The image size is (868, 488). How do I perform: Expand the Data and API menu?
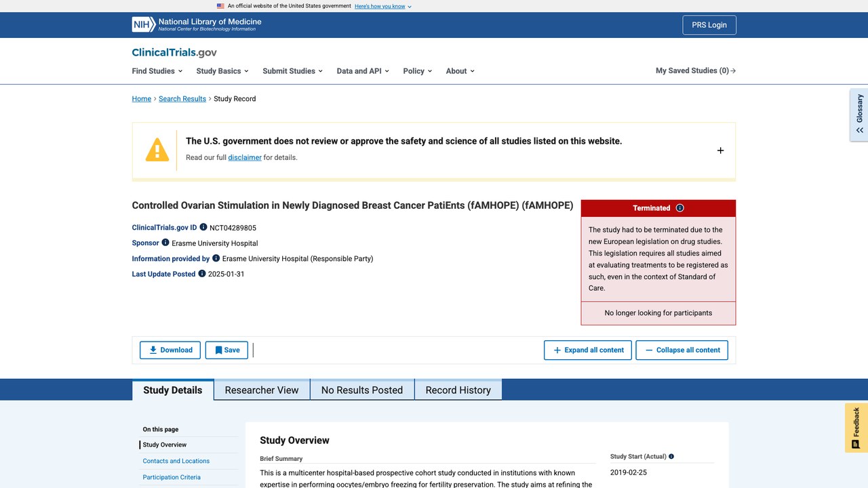[x=363, y=70]
